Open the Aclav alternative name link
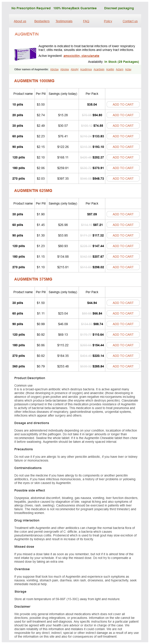 128,69
